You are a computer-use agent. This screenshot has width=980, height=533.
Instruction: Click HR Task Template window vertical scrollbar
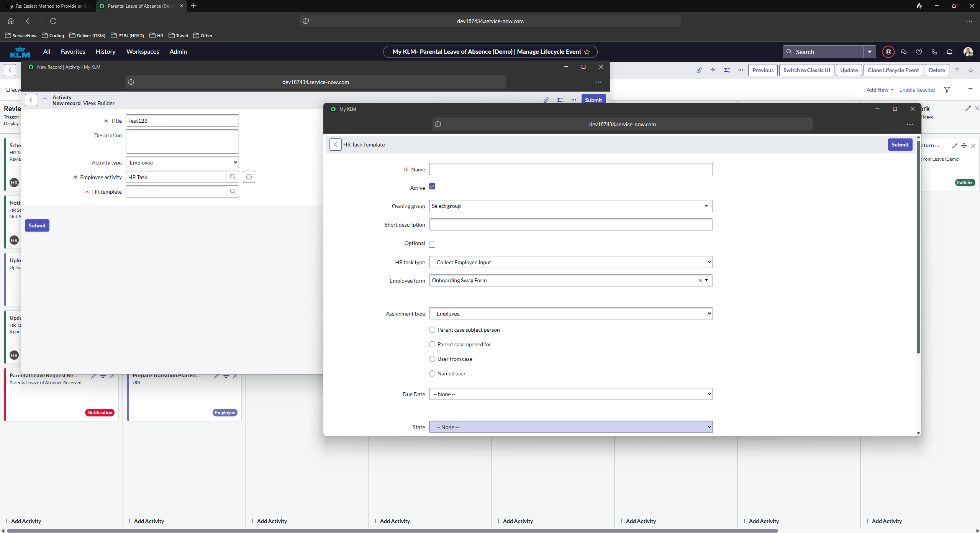click(x=918, y=247)
